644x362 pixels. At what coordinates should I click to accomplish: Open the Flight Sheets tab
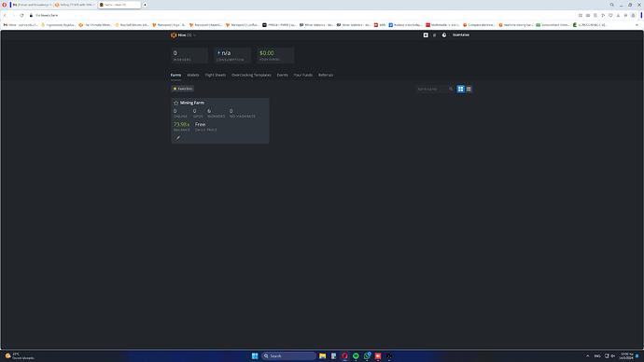click(216, 76)
